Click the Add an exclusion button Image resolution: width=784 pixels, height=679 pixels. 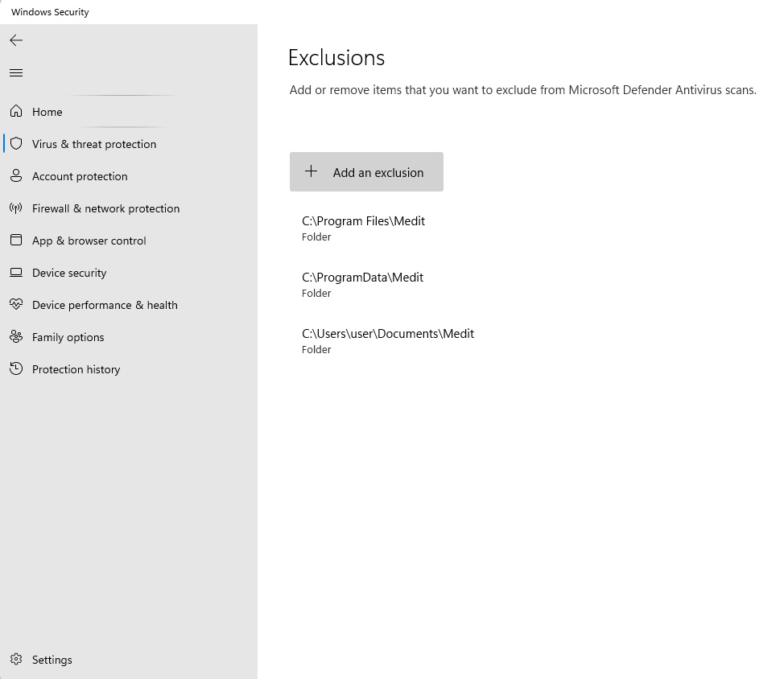click(366, 172)
